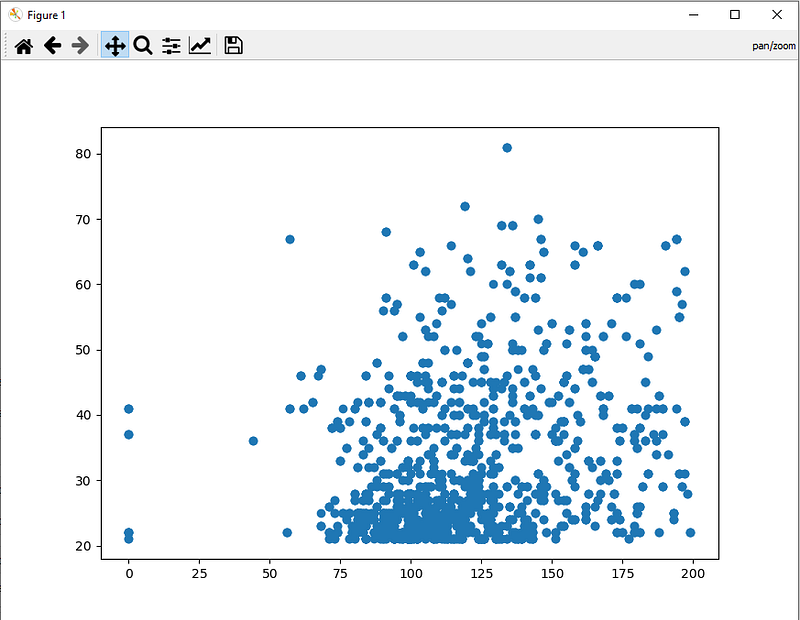The width and height of the screenshot is (800, 620).
Task: Click y-axis tick label '30'
Action: [x=83, y=481]
